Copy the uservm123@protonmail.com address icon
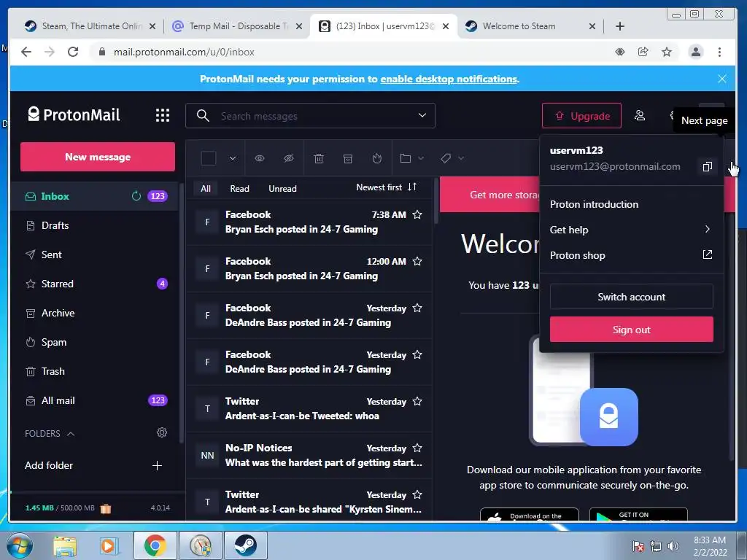747x560 pixels. [x=707, y=166]
